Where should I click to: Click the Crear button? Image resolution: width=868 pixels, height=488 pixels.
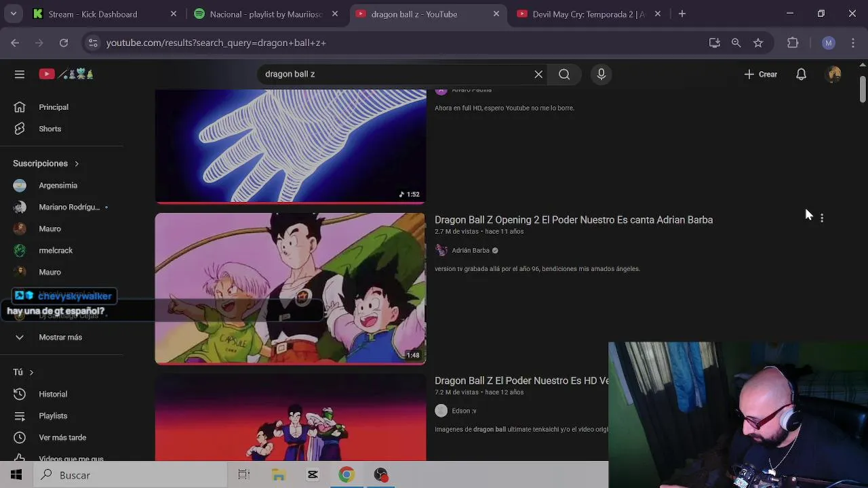[x=761, y=75]
